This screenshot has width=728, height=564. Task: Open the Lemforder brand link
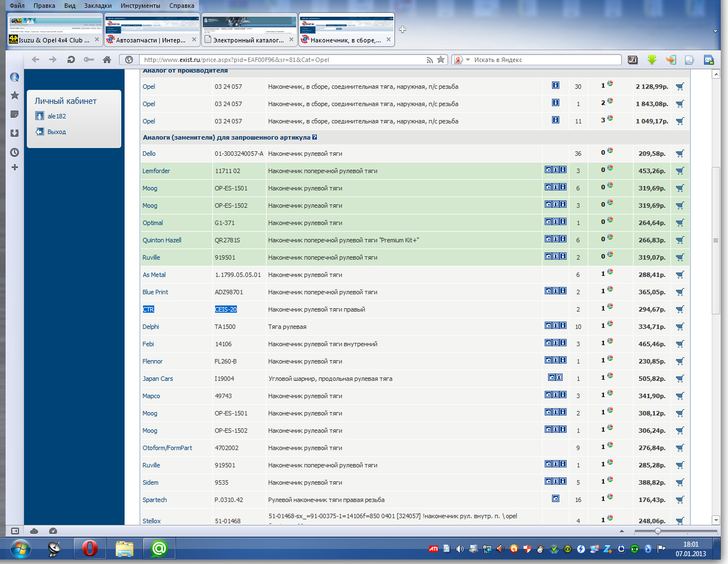(x=156, y=171)
